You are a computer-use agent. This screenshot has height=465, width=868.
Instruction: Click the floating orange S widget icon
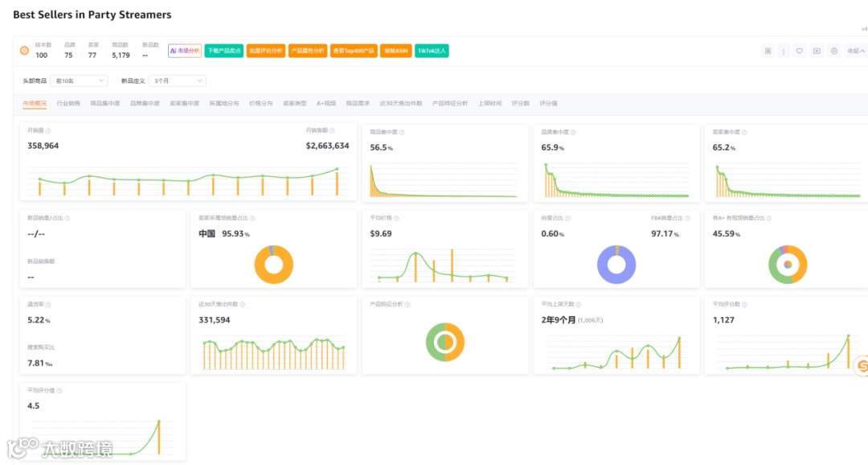click(x=862, y=366)
